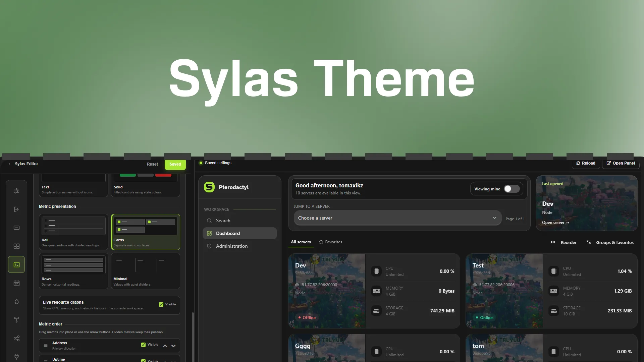Go to Dashboard in the Workspace menu
This screenshot has height=362, width=644.
pyautogui.click(x=240, y=233)
